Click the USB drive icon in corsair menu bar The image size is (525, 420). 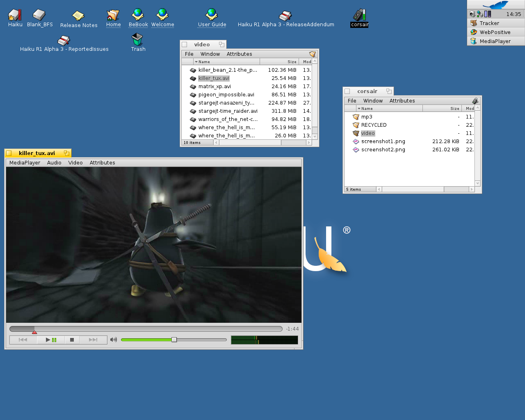point(475,101)
